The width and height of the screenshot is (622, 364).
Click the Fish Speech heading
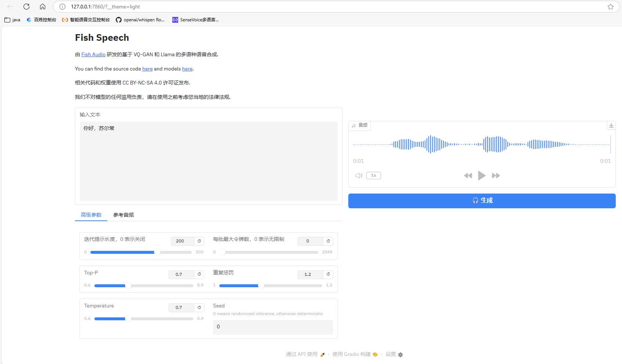coord(102,37)
